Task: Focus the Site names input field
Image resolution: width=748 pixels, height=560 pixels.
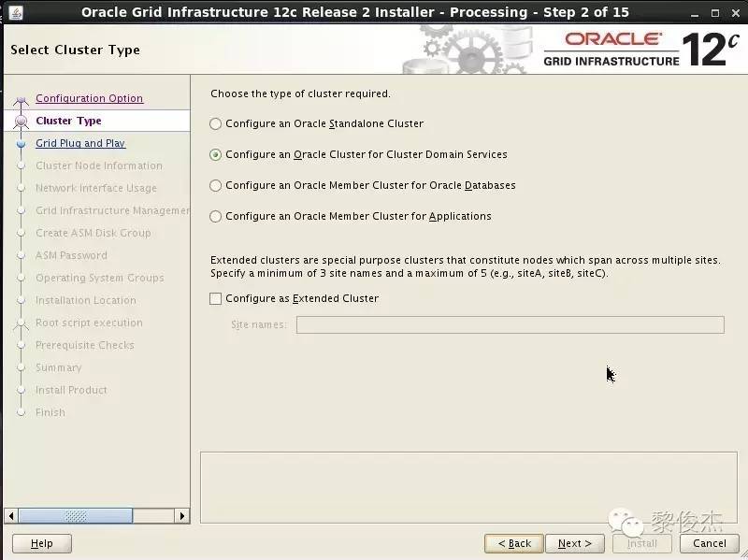Action: tap(510, 324)
